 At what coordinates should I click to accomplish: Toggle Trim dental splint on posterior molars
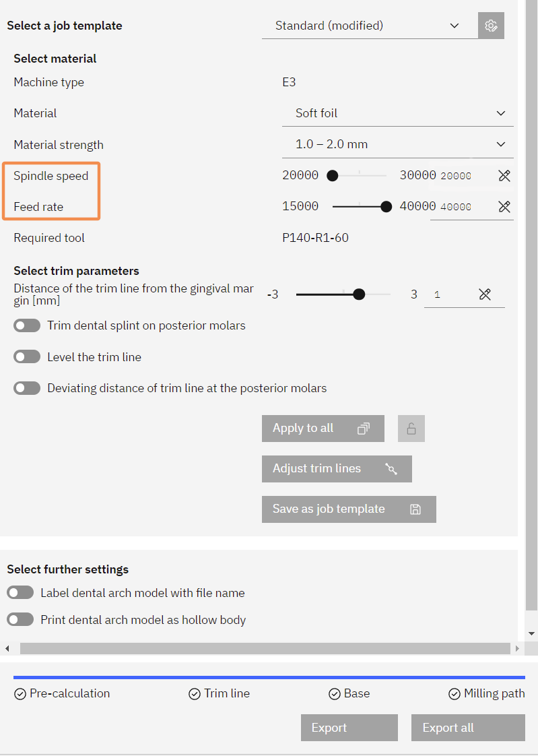(27, 325)
